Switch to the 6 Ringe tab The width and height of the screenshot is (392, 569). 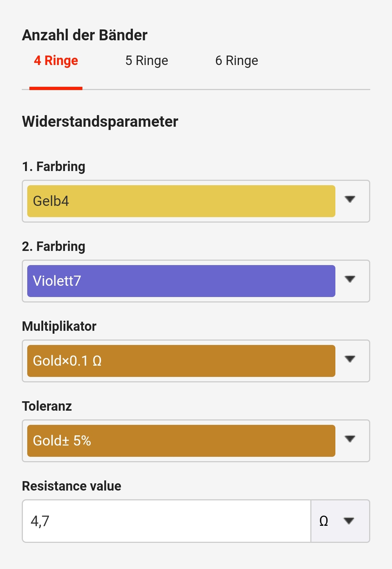237,61
